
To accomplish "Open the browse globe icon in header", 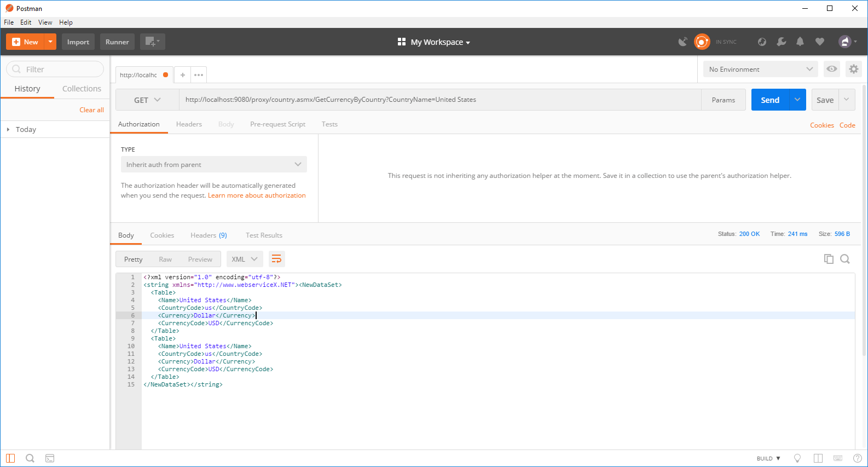I will click(762, 42).
